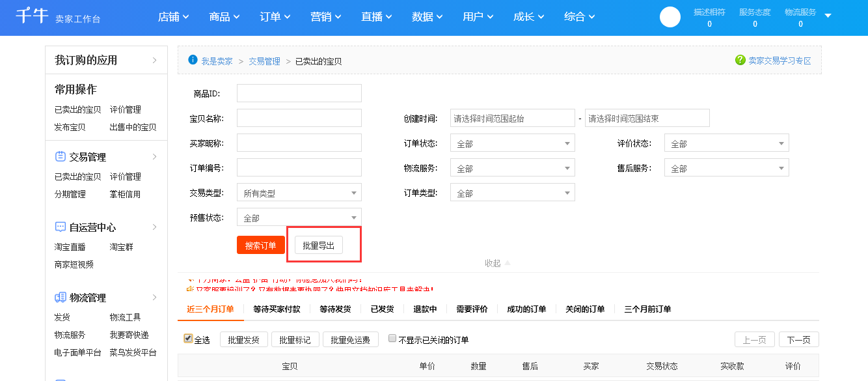Open the account dropdown arrow in header
868x381 pixels.
[828, 16]
